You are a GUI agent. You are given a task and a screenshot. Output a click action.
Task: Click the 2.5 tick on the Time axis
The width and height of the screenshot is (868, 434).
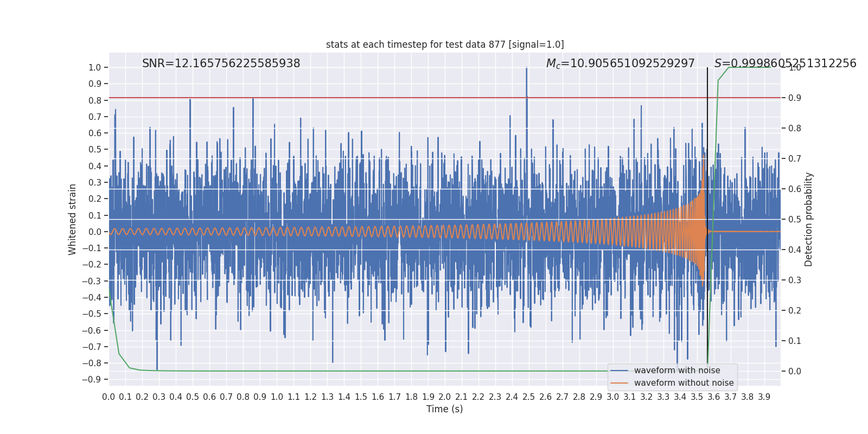529,397
